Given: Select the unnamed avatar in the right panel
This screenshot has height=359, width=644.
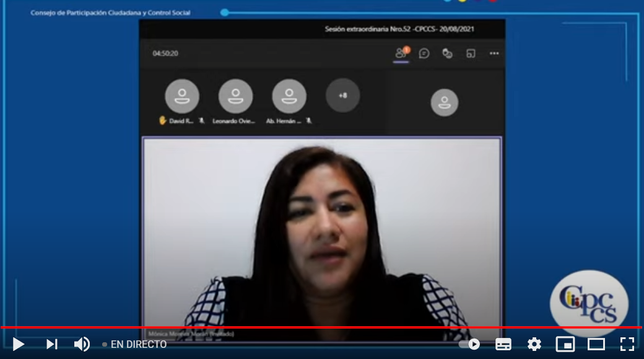Looking at the screenshot, I should click(445, 102).
